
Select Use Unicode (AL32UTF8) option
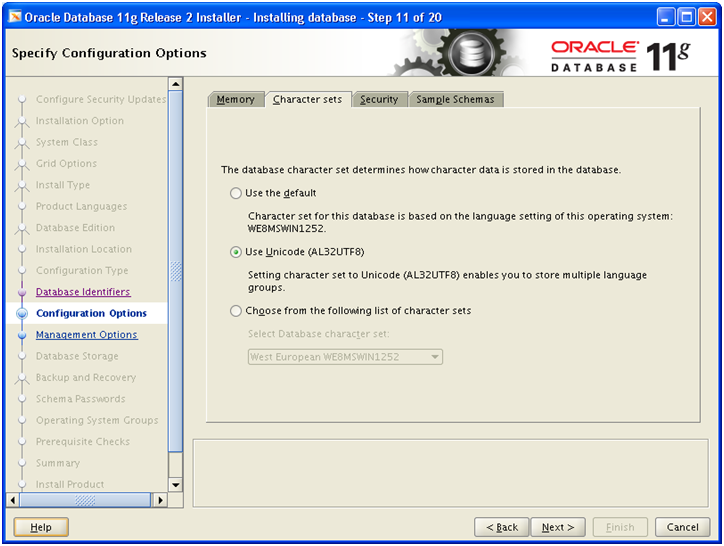(236, 252)
